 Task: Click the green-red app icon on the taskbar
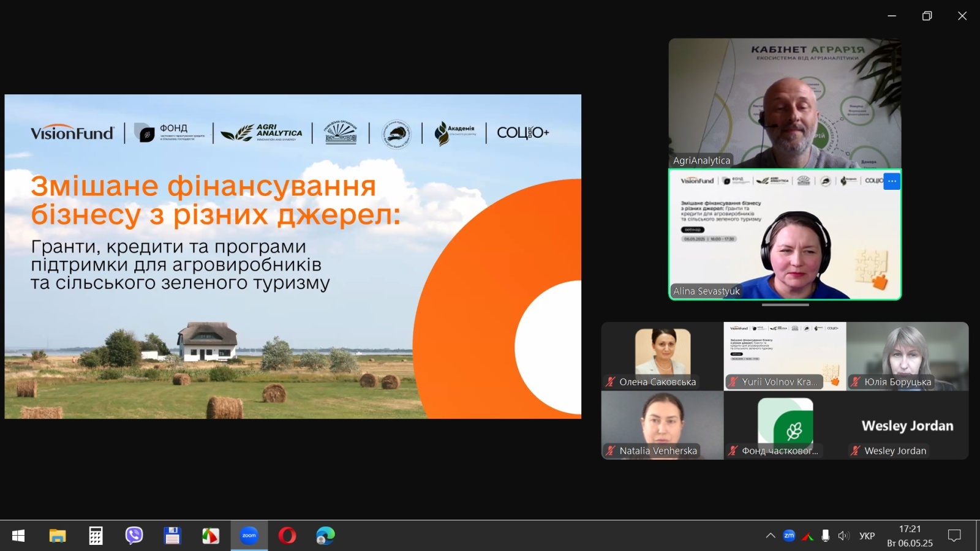(211, 536)
